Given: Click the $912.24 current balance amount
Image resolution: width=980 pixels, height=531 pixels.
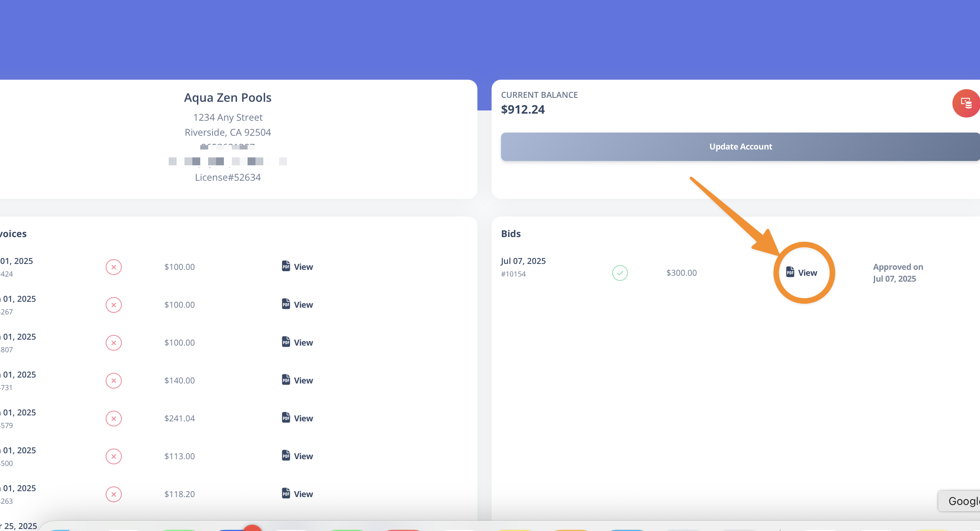Looking at the screenshot, I should (523, 109).
